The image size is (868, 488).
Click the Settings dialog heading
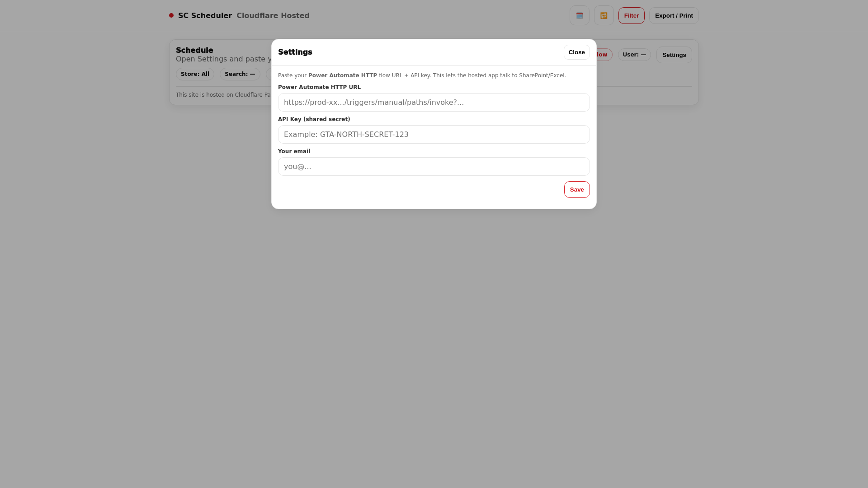(x=295, y=52)
